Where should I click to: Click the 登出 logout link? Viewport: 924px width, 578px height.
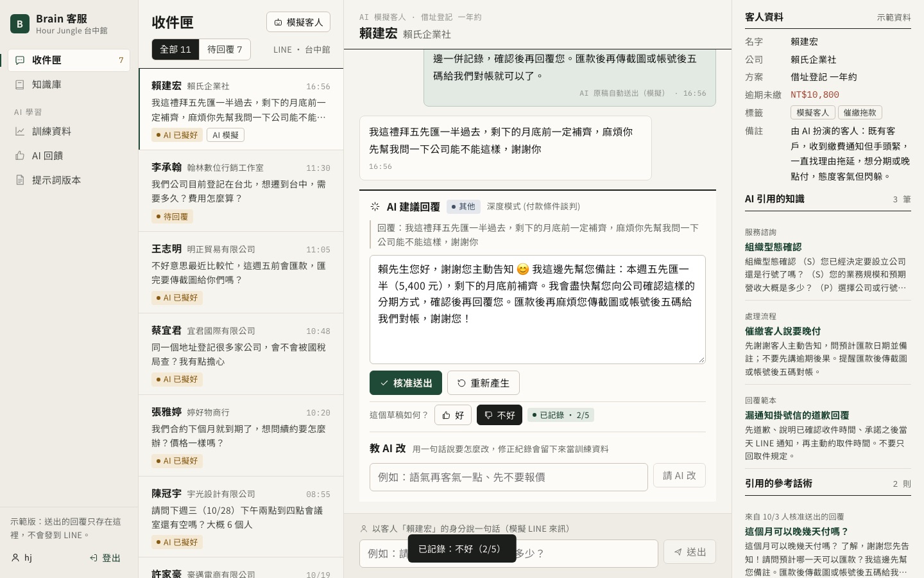105,558
